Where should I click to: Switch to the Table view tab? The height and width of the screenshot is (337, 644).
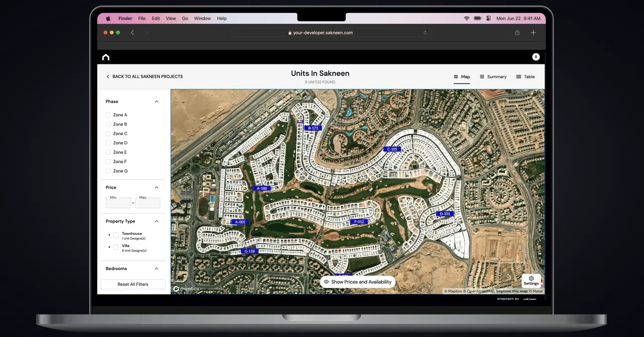[x=526, y=77]
